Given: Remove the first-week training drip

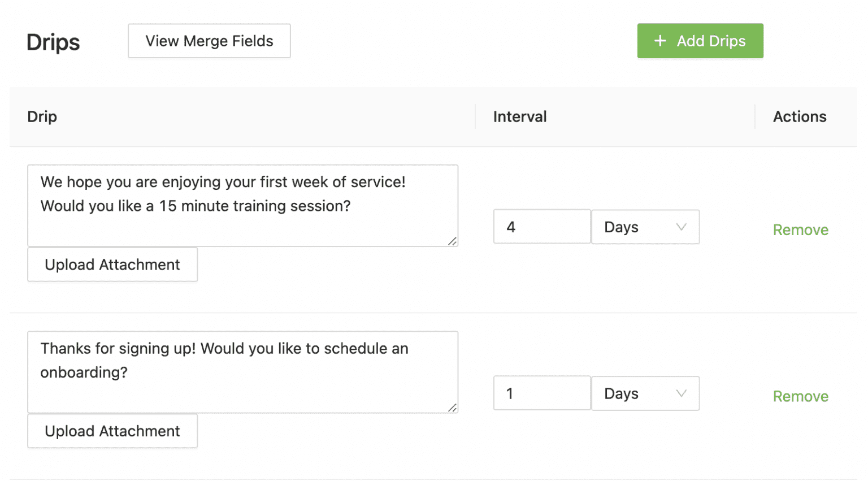Looking at the screenshot, I should pos(800,230).
